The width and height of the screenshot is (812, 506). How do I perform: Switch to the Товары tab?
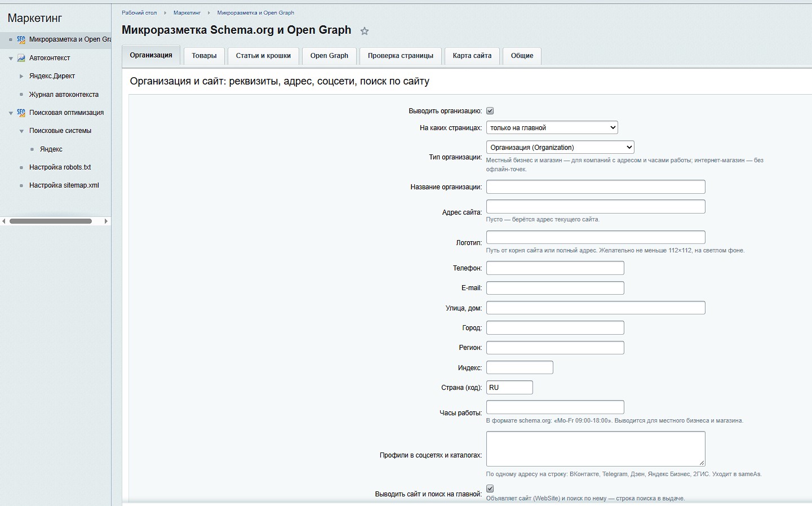tap(204, 56)
